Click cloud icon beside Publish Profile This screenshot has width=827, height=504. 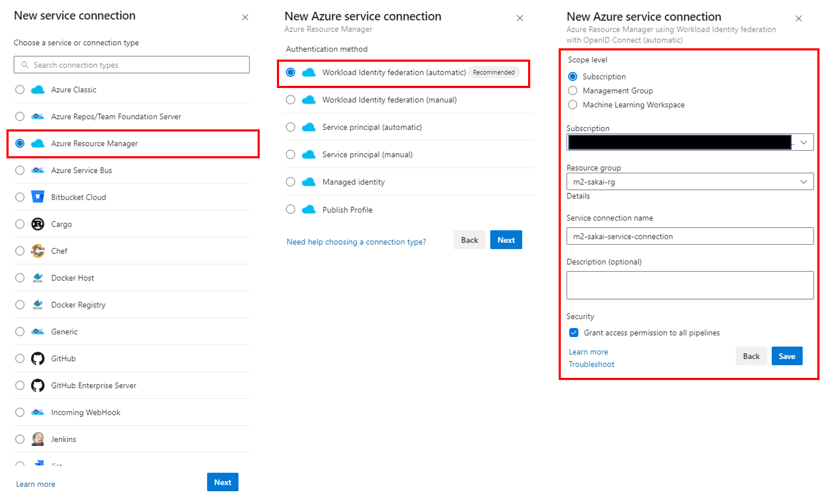tap(309, 209)
